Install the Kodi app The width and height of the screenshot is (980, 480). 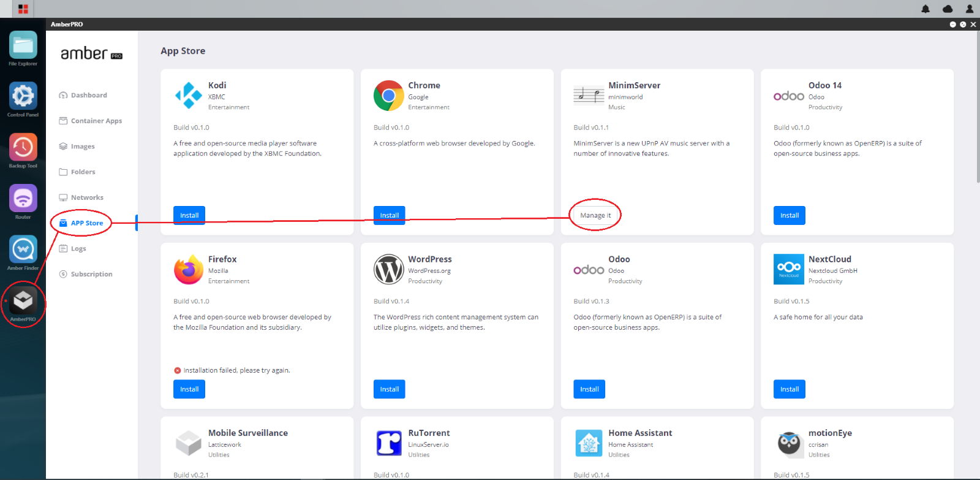click(x=189, y=215)
